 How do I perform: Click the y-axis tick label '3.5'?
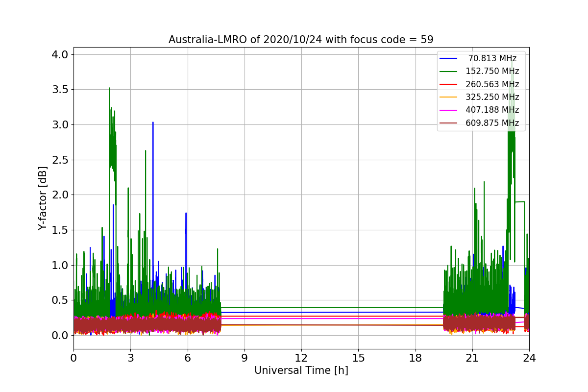pos(60,90)
